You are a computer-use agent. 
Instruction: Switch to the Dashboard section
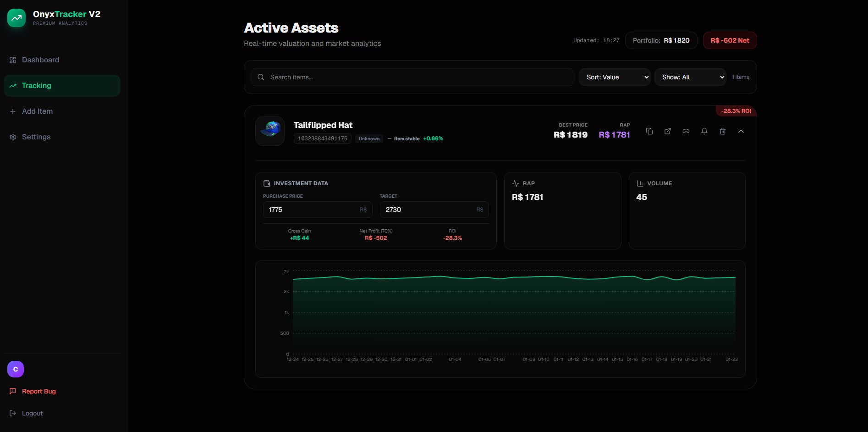pos(40,60)
